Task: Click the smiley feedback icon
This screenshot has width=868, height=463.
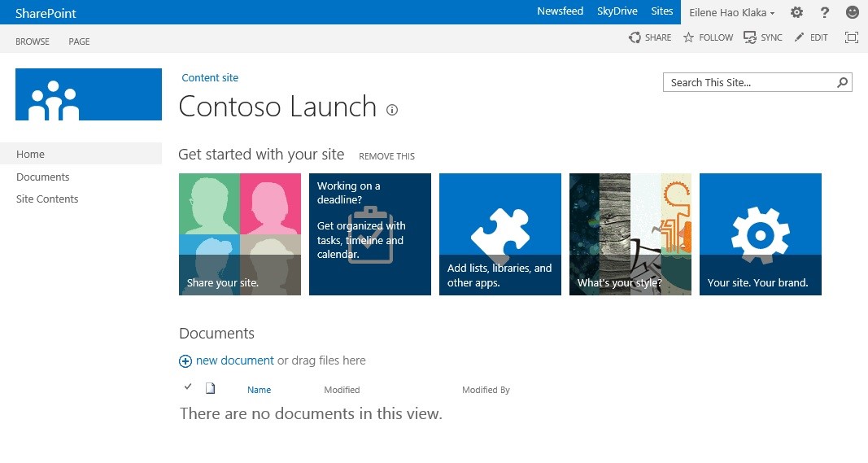Action: point(853,12)
